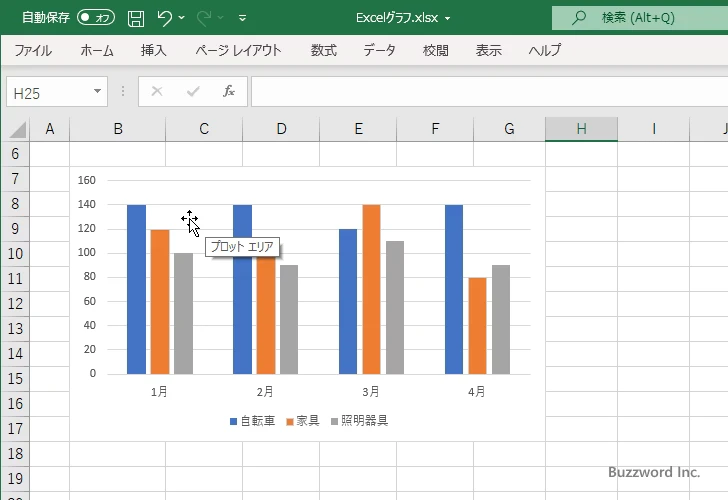Open the データ tab
The width and height of the screenshot is (728, 500).
[379, 50]
